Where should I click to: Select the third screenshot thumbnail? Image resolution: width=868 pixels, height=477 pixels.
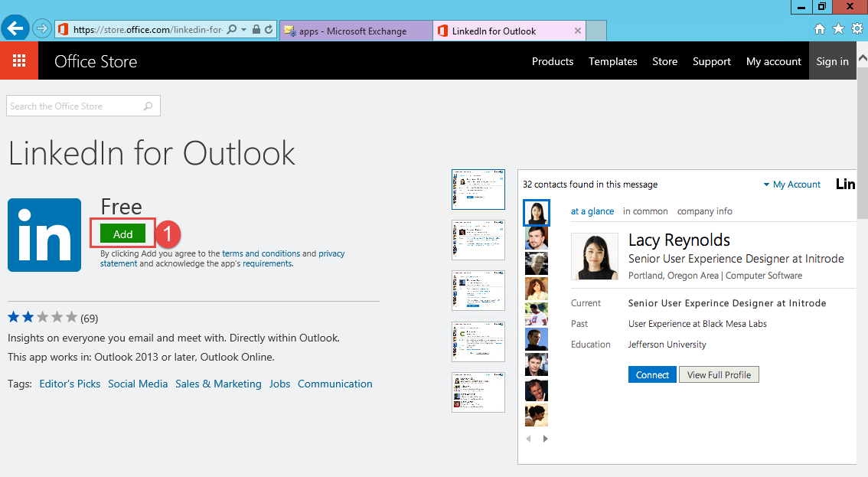click(x=478, y=291)
